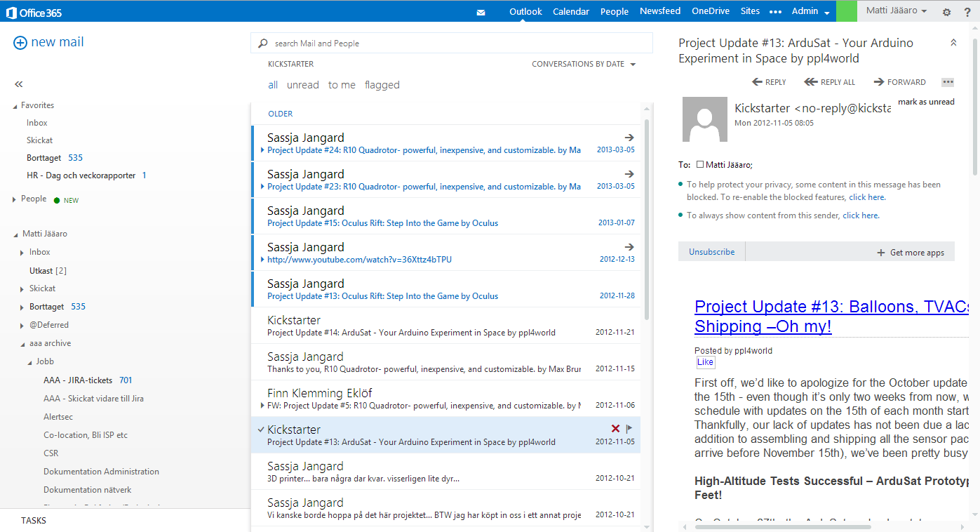Toggle presence checkbox next to Matti Jääaro recipient
The height and width of the screenshot is (532, 980).
700,164
